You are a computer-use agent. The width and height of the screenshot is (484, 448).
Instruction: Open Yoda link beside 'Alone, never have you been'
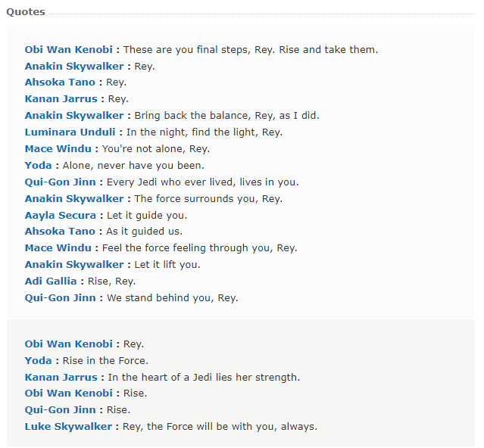tap(38, 165)
